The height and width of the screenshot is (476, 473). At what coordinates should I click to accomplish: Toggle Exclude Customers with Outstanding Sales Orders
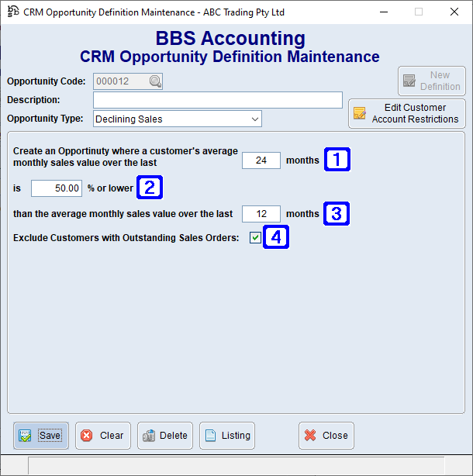point(255,237)
